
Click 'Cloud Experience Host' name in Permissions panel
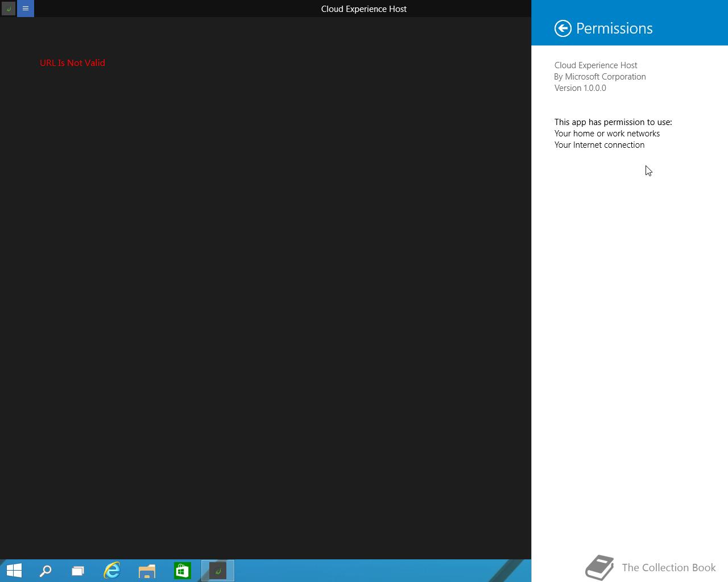pyautogui.click(x=595, y=65)
